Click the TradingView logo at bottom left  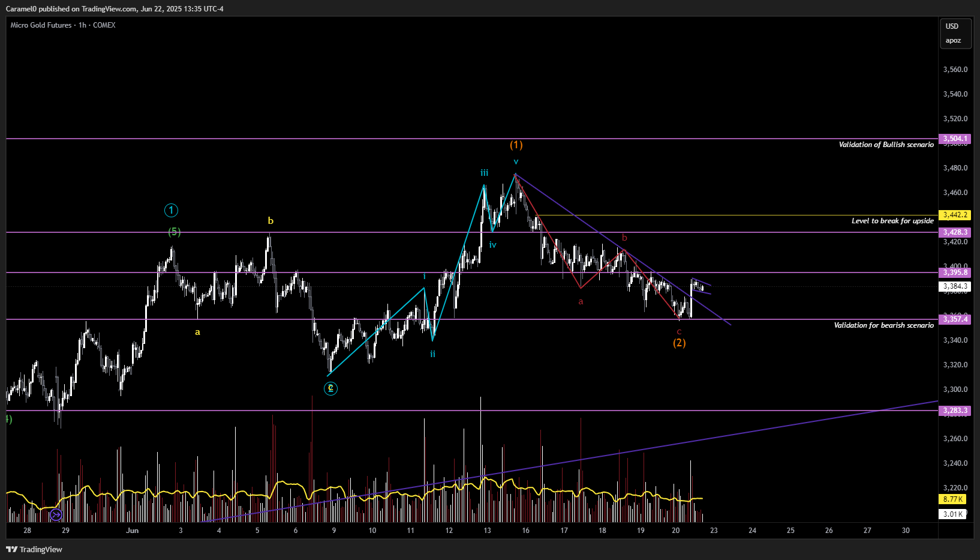click(x=34, y=549)
